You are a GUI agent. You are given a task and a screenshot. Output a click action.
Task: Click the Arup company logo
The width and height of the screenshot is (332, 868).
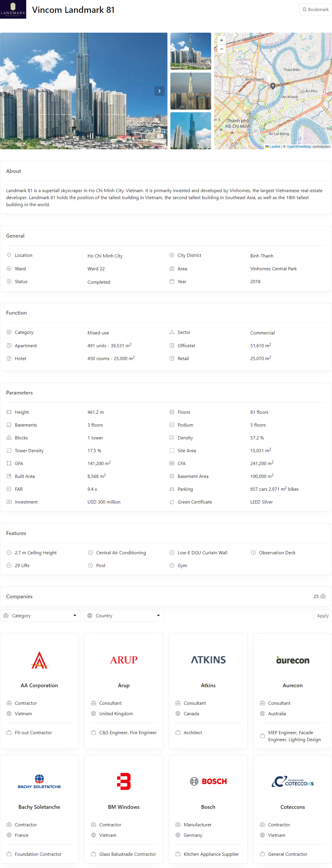point(123,660)
